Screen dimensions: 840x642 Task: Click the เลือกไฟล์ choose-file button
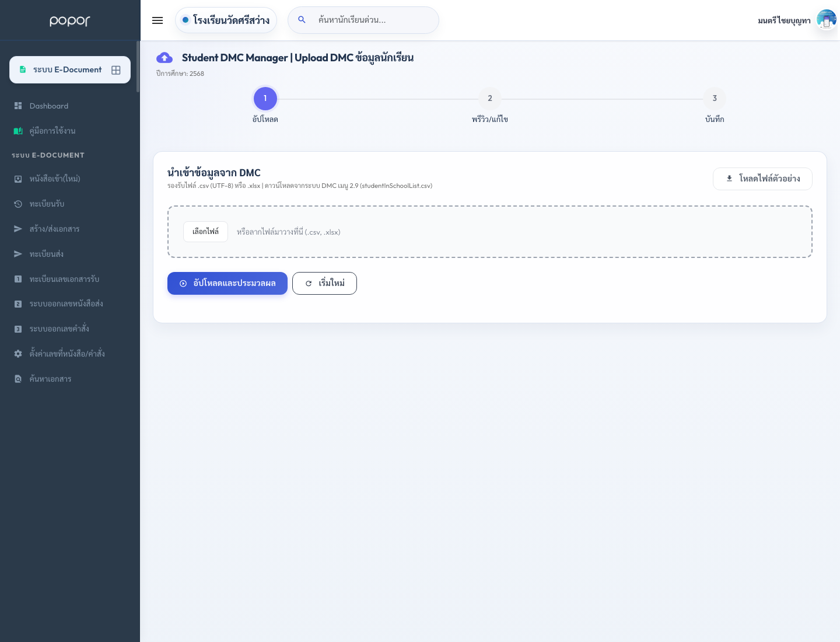[205, 232]
